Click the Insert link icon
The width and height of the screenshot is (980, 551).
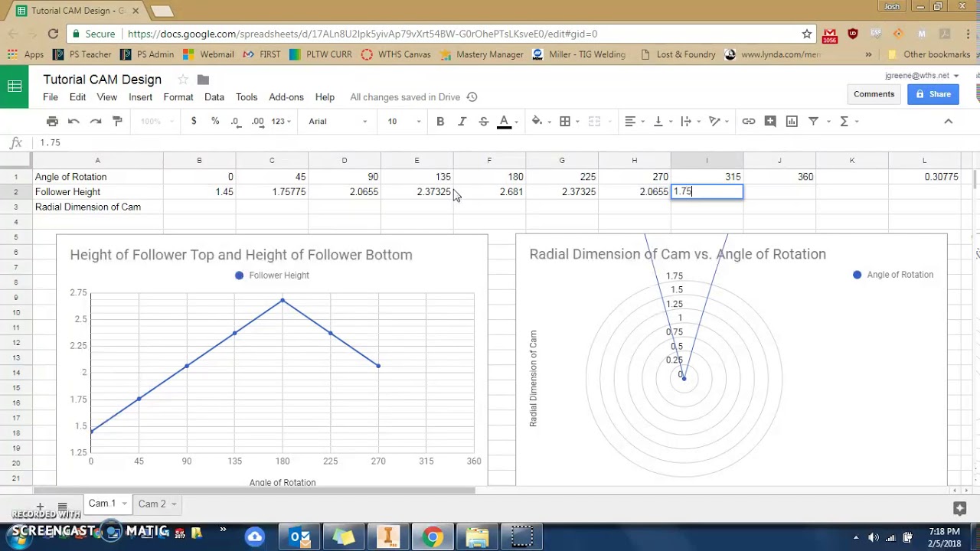tap(749, 121)
